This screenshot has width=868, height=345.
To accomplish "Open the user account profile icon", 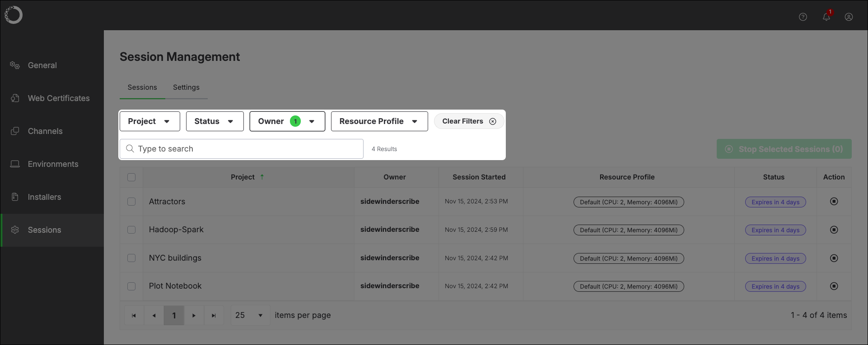I will [x=849, y=17].
